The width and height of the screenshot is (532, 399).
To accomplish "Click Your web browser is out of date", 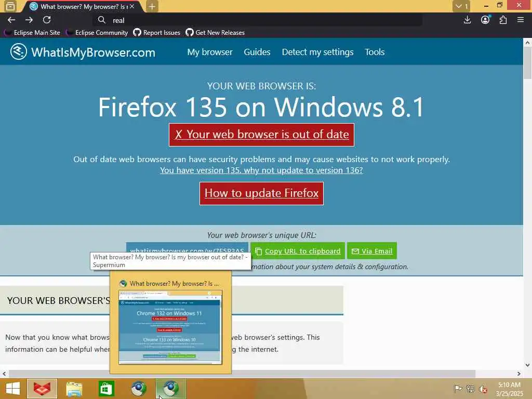I will tap(261, 135).
